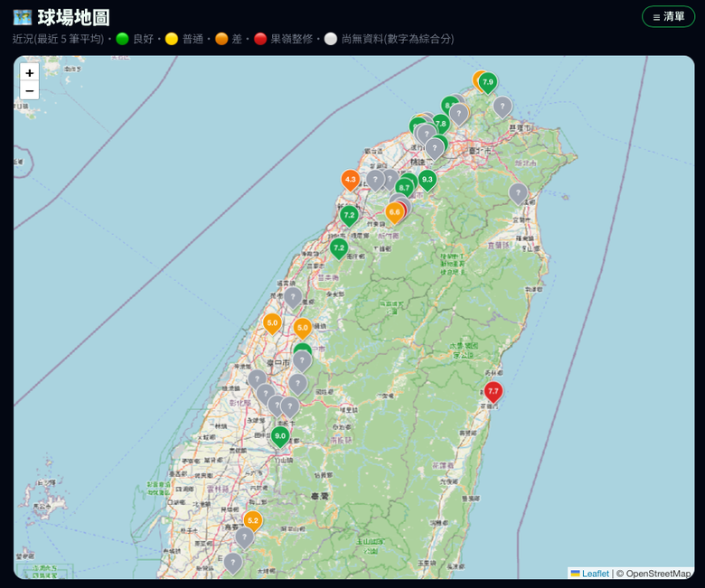Viewport: 705px width, 588px height.
Task: Select gray ? marker right of 4.3
Action: [375, 180]
